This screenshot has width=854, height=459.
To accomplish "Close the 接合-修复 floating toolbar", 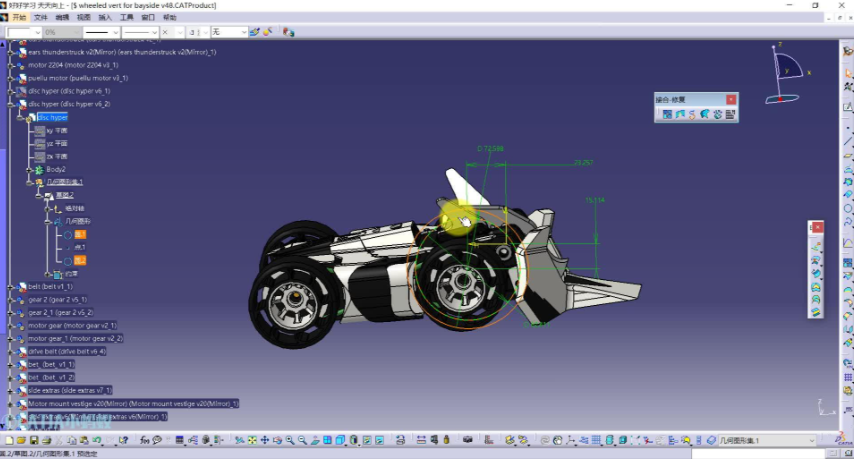I will [731, 99].
